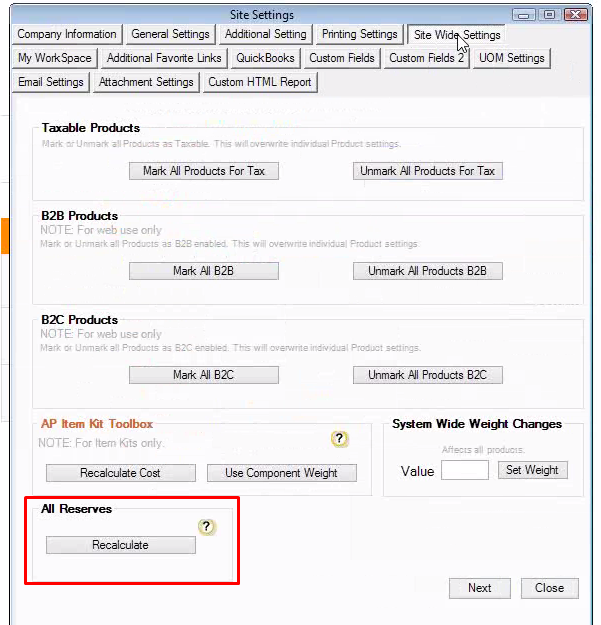Click help icon in All Reserves section
The height and width of the screenshot is (625, 601).
pos(207,526)
